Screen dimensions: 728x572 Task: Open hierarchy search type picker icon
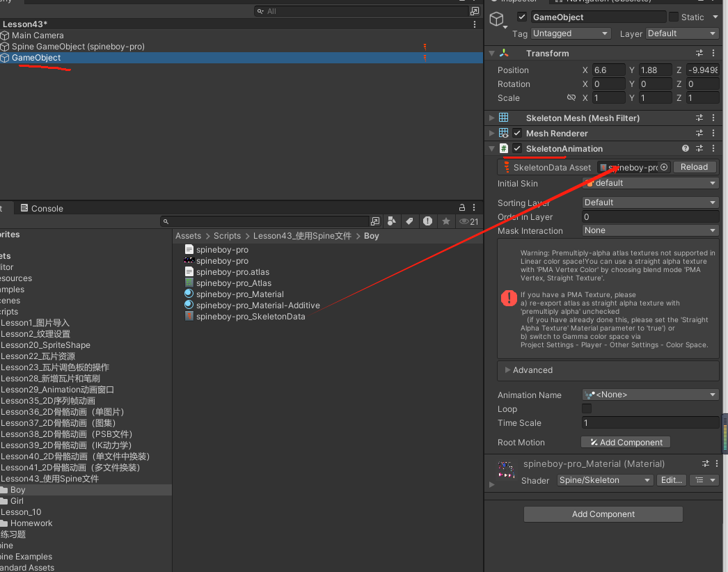tap(475, 11)
